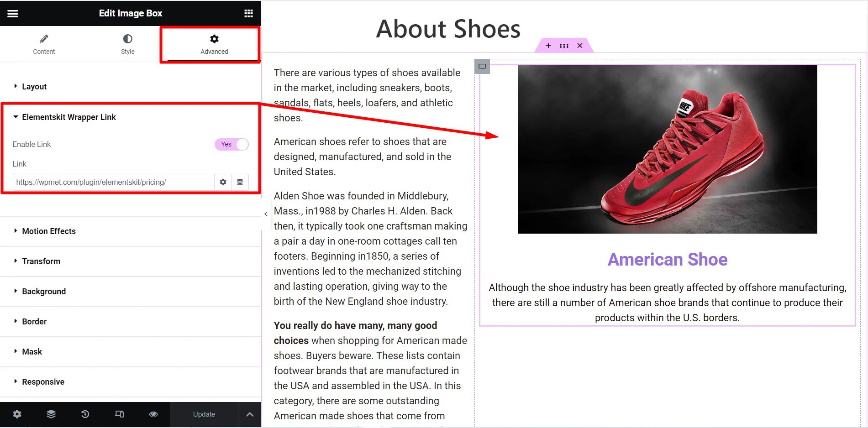Open dynamic tags for Link field

tap(240, 182)
